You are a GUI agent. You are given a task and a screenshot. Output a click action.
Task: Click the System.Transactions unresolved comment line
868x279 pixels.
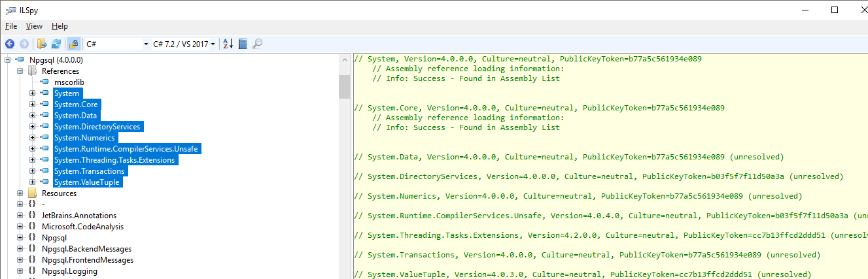click(587, 255)
